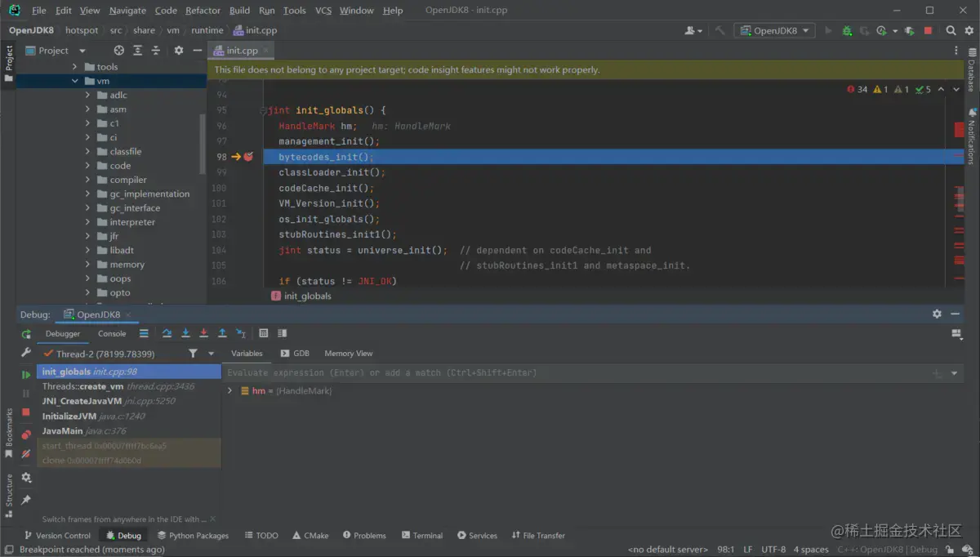Image resolution: width=980 pixels, height=557 pixels.
Task: Open the Problems tool window
Action: click(364, 536)
